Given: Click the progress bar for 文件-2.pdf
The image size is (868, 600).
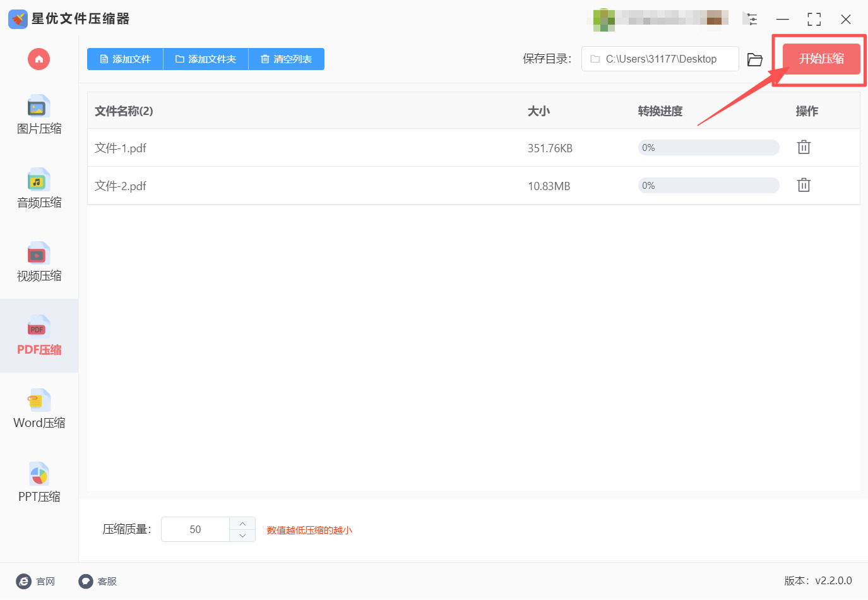Looking at the screenshot, I should point(709,186).
